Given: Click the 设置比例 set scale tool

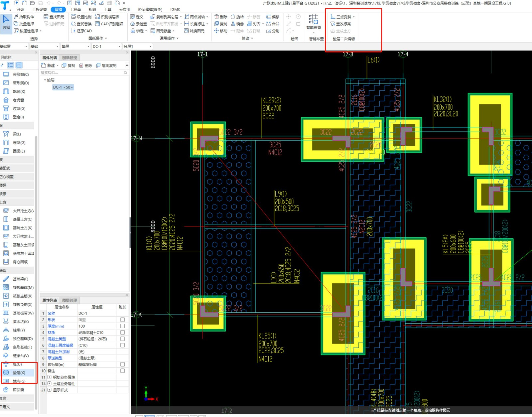Looking at the screenshot, I should [81, 17].
